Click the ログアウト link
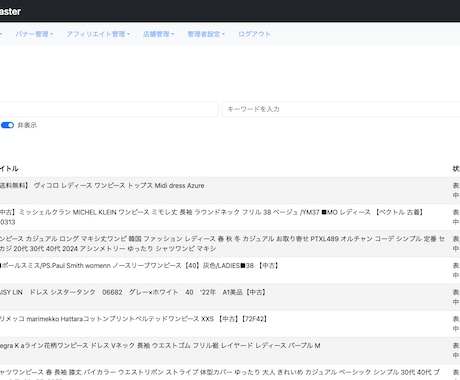The width and height of the screenshot is (460, 380). [x=254, y=34]
